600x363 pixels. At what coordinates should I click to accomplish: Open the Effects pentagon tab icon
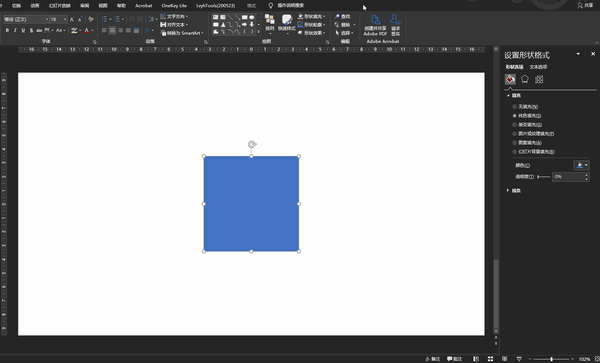pyautogui.click(x=525, y=79)
